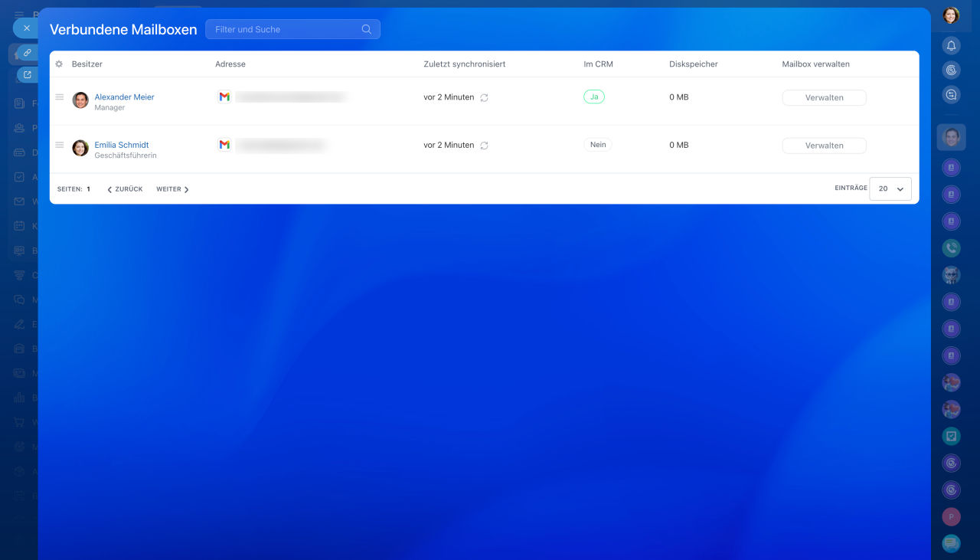Click the search magnifier icon

(367, 29)
